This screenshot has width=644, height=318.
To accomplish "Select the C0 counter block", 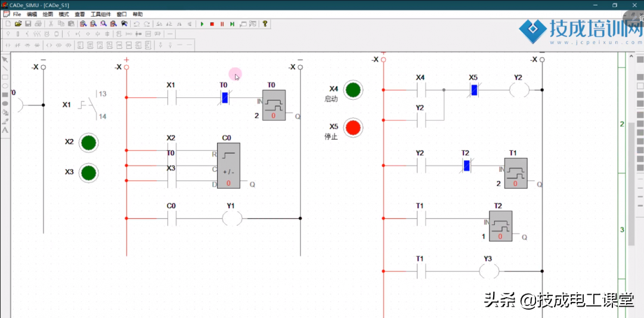I will point(228,166).
